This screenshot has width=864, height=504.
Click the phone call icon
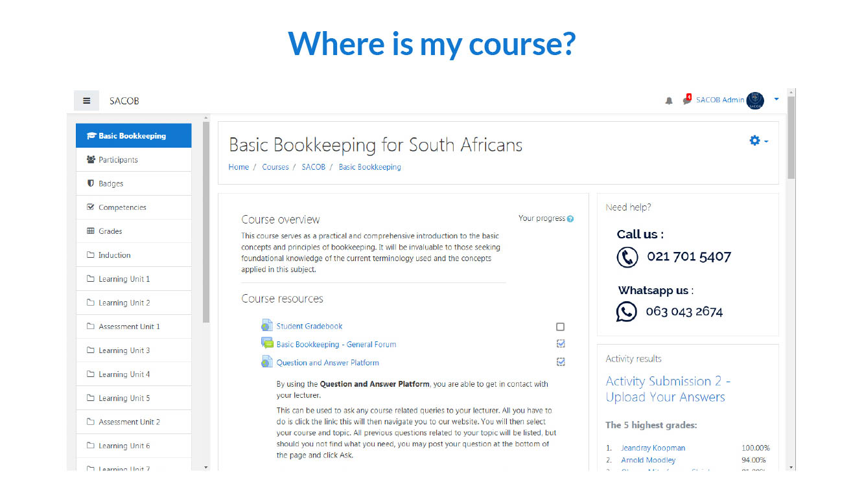[x=627, y=257]
